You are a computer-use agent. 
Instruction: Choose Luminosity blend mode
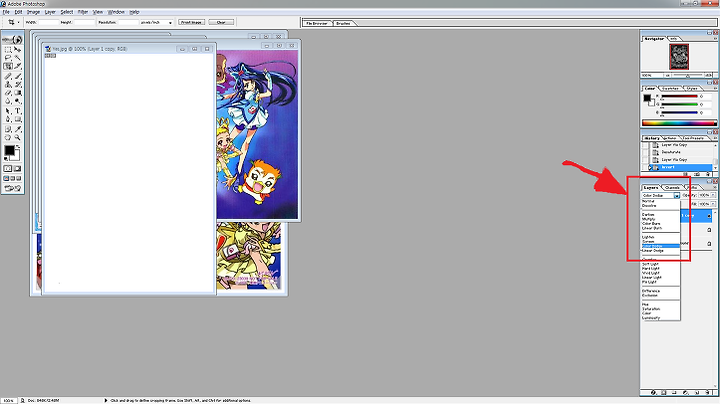(651, 318)
